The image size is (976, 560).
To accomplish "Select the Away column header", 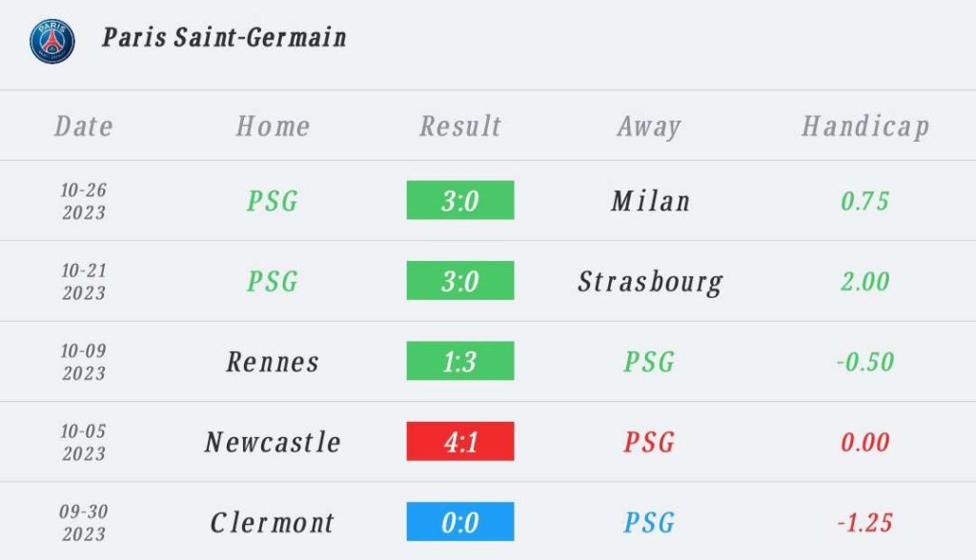I will point(648,127).
